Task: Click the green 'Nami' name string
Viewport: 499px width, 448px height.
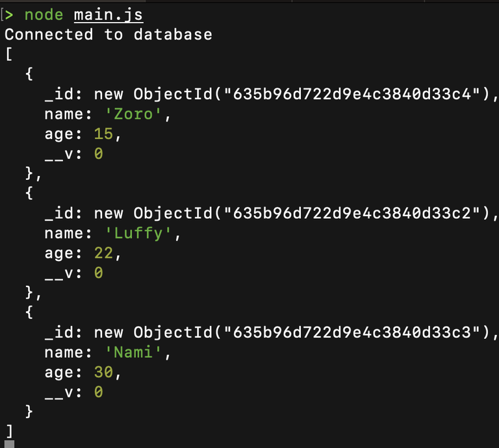Action: (x=133, y=353)
